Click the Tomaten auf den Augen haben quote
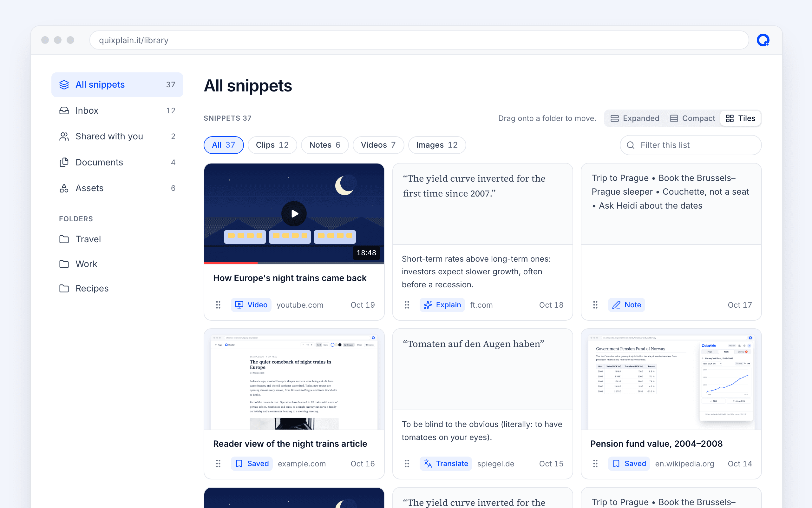Screen dimensions: 812x508 click(473, 344)
